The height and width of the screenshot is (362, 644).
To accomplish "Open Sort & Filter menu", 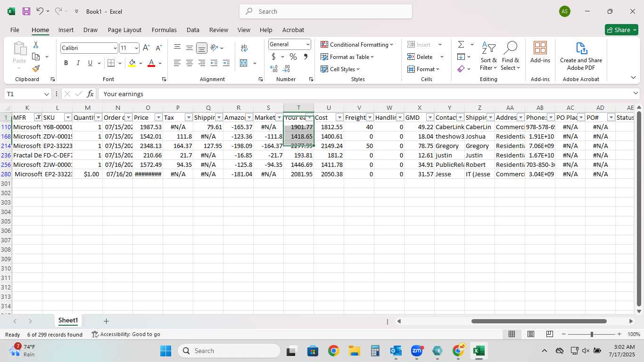I will pyautogui.click(x=488, y=56).
